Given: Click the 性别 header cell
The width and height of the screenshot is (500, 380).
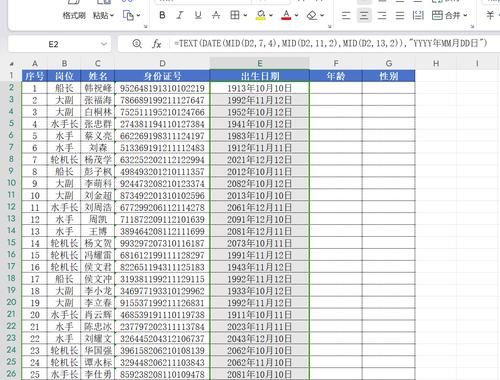Looking at the screenshot, I should click(389, 76).
